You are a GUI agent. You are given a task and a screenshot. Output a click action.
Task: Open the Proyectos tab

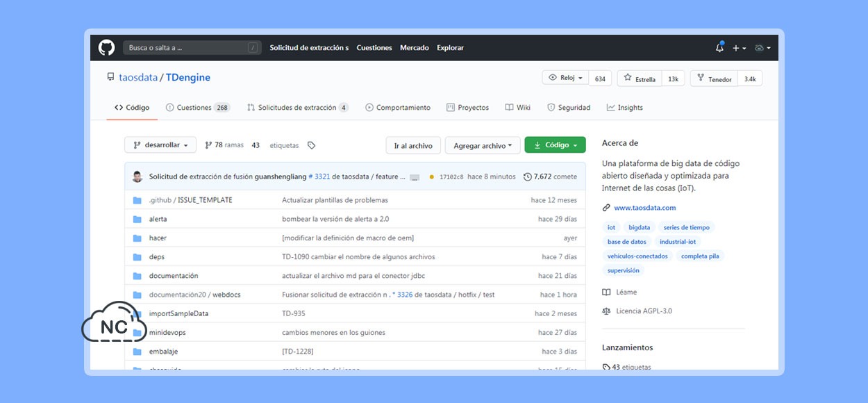coord(467,108)
